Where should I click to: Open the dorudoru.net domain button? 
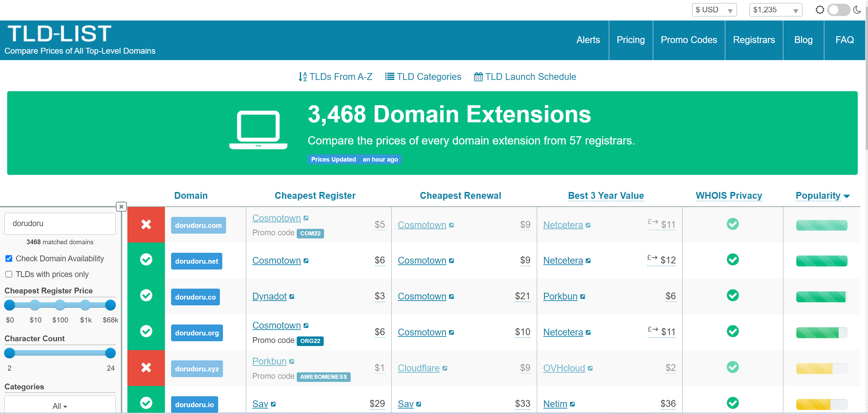197,261
